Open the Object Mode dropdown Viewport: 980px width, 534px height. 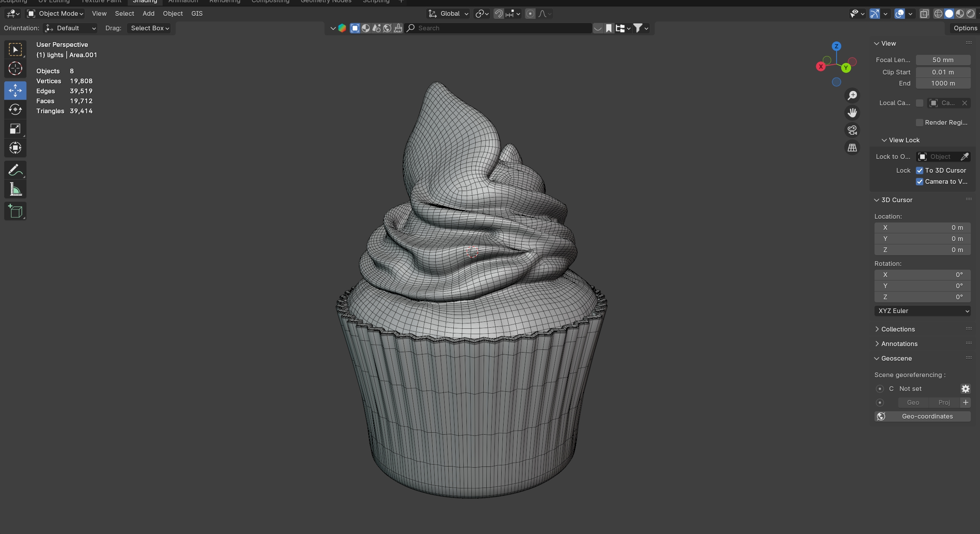56,14
